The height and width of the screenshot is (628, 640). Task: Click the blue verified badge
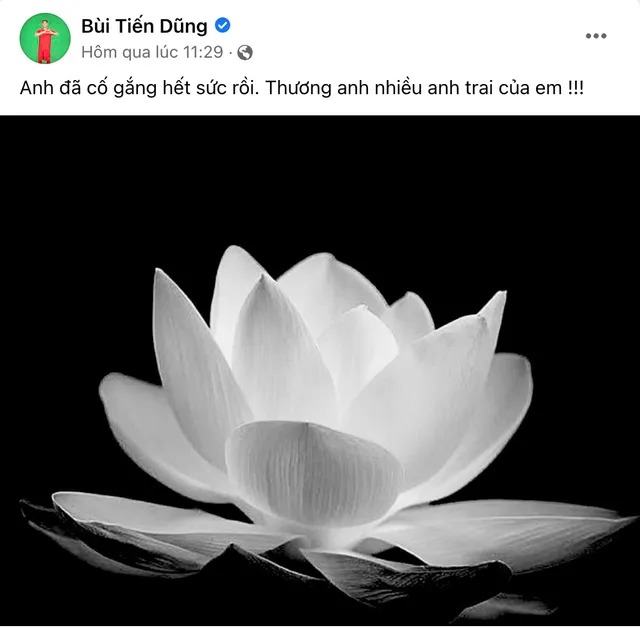[x=222, y=26]
